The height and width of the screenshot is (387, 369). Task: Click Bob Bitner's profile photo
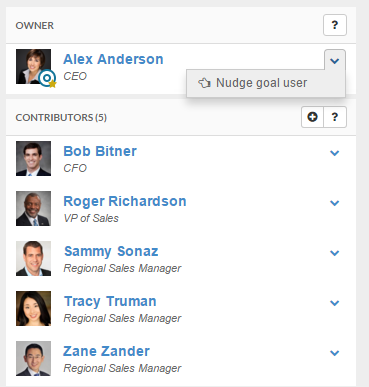pyautogui.click(x=33, y=158)
